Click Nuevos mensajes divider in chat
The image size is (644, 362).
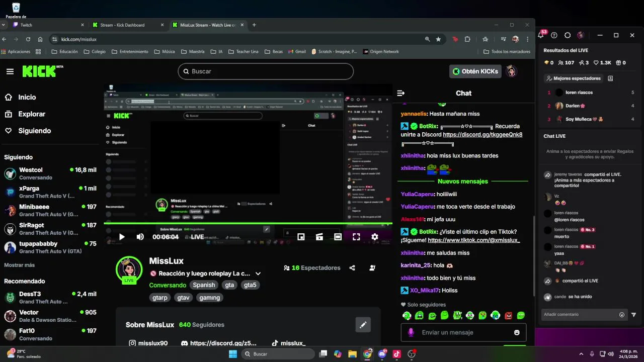coord(463,181)
